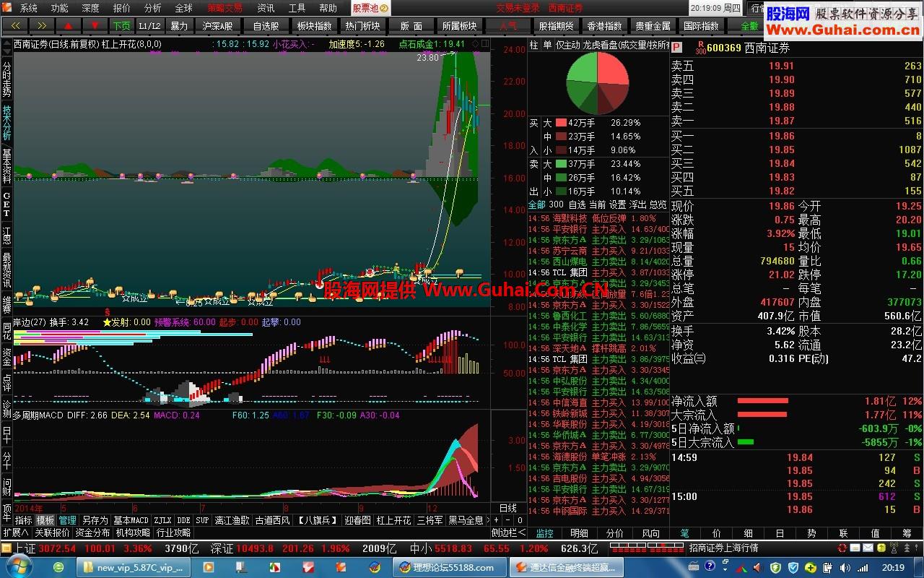The width and height of the screenshot is (924, 578).
Task: Click the red up-triangle toolbar button
Action: coord(69,25)
